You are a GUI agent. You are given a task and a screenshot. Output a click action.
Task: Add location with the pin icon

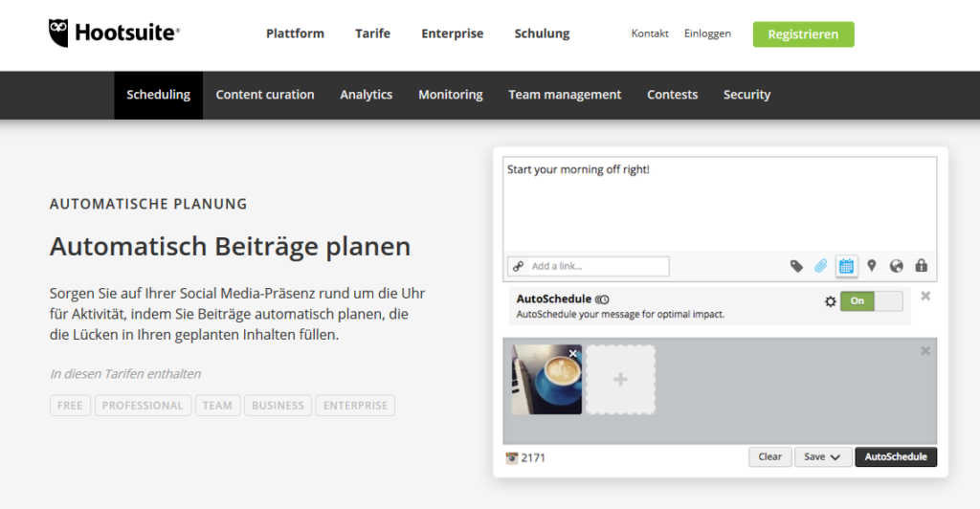tap(871, 266)
